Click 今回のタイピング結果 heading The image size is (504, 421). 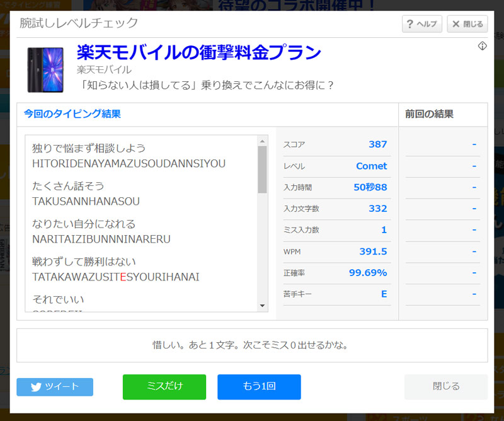pyautogui.click(x=72, y=114)
